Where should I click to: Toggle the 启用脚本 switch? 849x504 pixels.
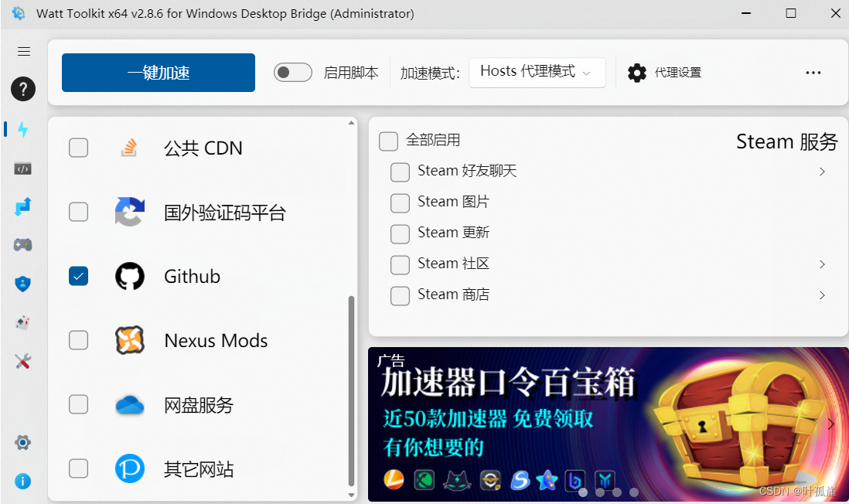293,73
